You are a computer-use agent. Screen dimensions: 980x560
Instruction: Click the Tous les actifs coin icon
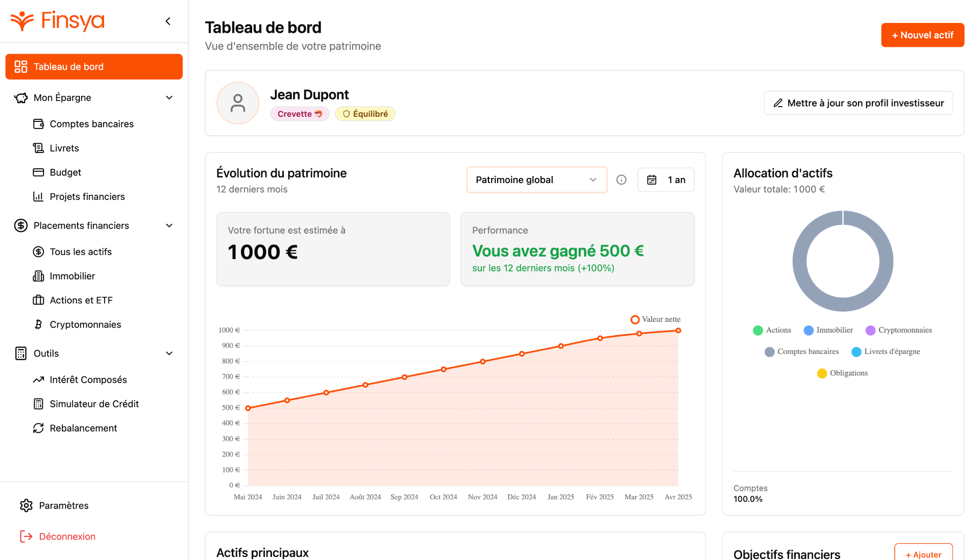[x=38, y=252]
